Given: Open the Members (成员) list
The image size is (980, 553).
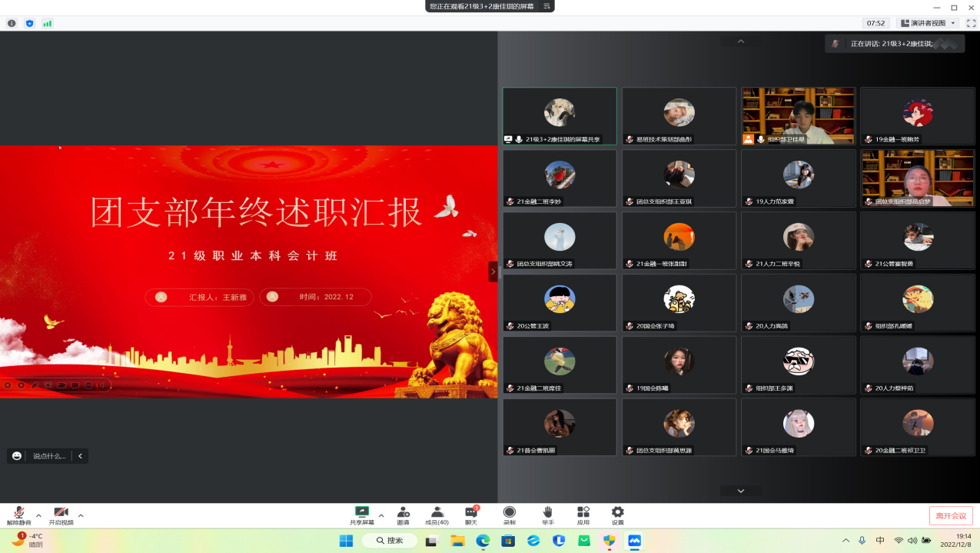Looking at the screenshot, I should (x=437, y=512).
